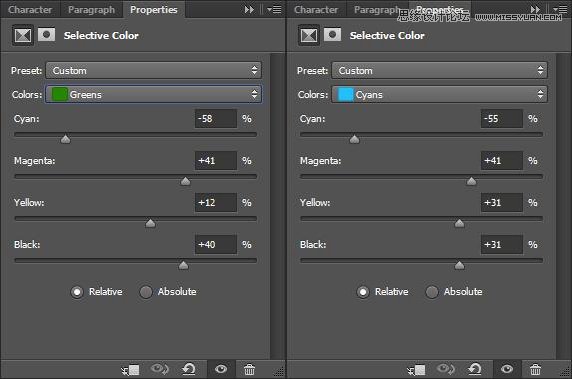
Task: Click Yellow value field in Cyans panel
Action: click(x=502, y=202)
